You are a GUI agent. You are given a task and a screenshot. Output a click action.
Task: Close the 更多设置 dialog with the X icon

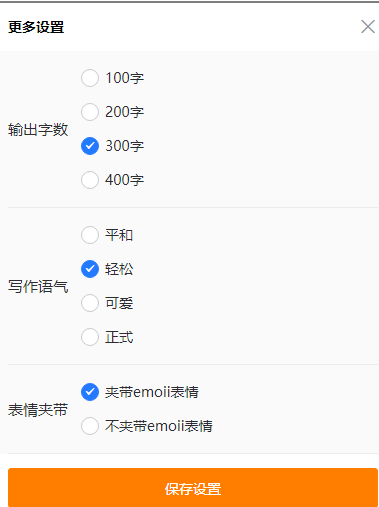tap(368, 27)
